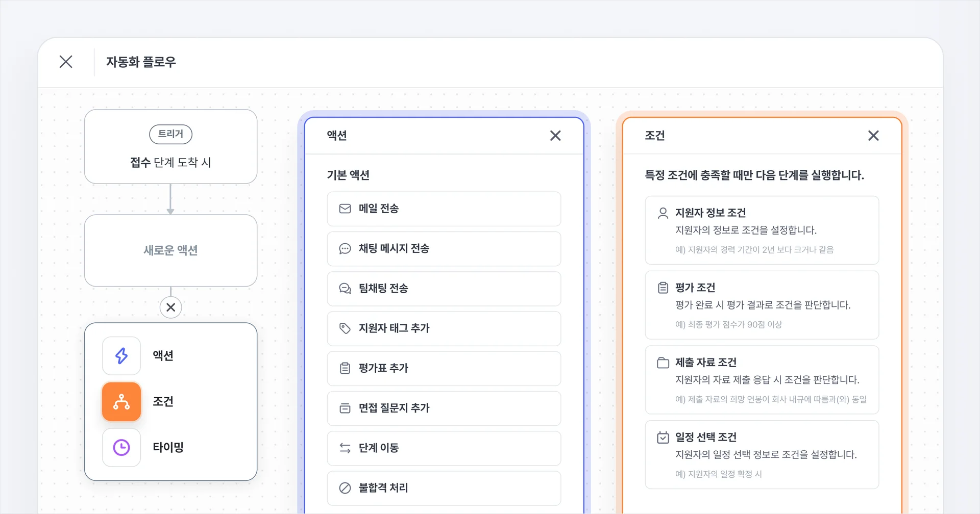
Task: Choose the 메일 전송 action
Action: click(x=444, y=209)
